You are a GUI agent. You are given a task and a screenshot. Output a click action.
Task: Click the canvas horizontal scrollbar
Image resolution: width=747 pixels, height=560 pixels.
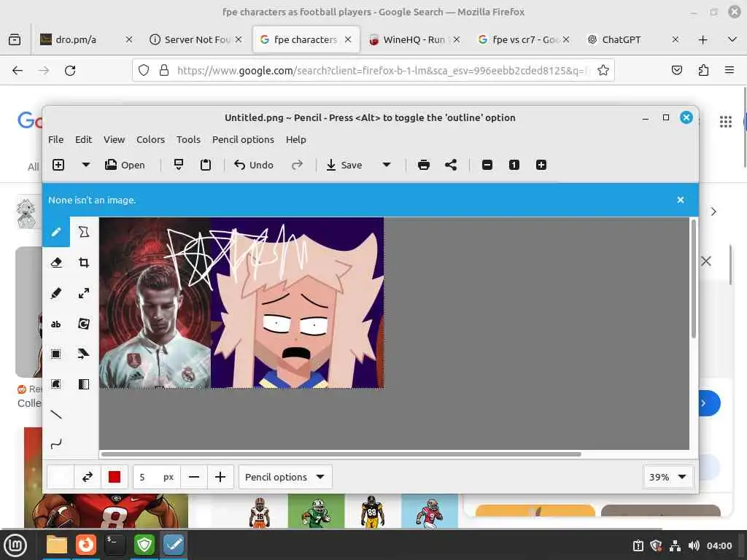341,454
